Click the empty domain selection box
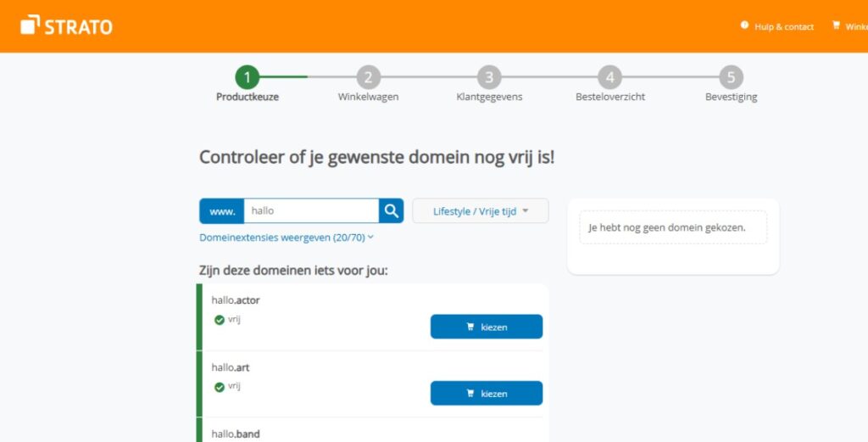 (672, 227)
